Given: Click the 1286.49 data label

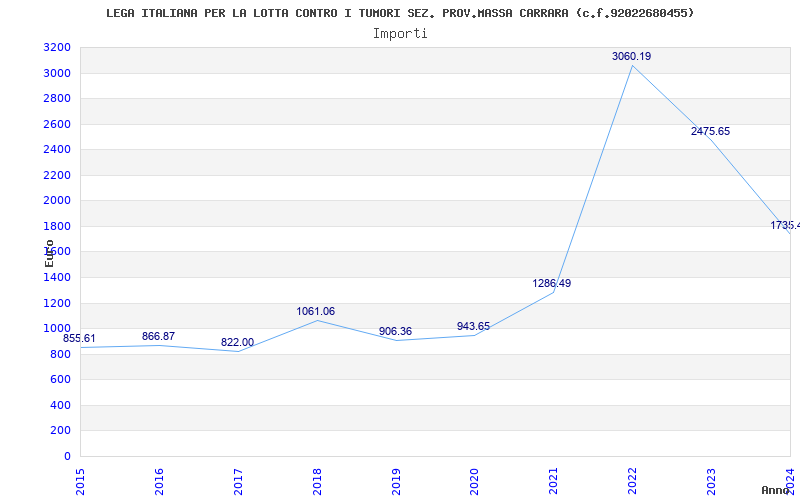Looking at the screenshot, I should (x=552, y=284).
